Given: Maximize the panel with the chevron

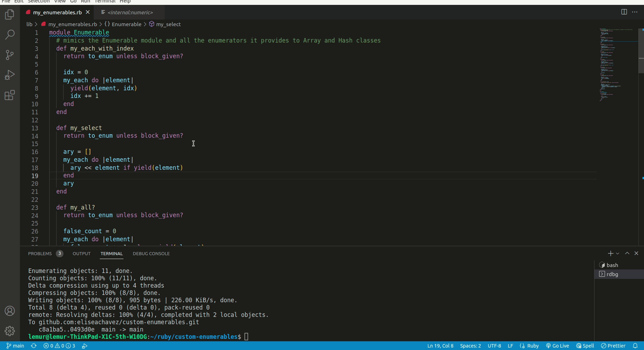Looking at the screenshot, I should [x=626, y=253].
